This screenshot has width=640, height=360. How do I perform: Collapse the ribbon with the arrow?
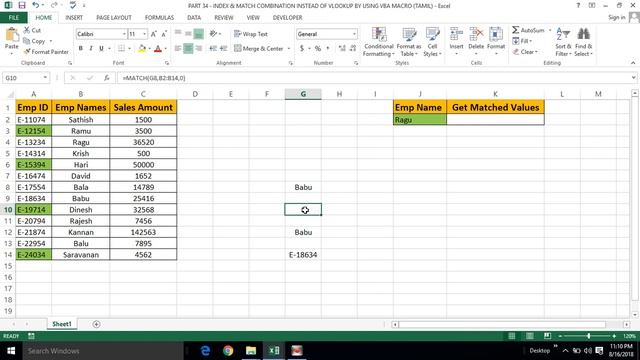pos(633,63)
